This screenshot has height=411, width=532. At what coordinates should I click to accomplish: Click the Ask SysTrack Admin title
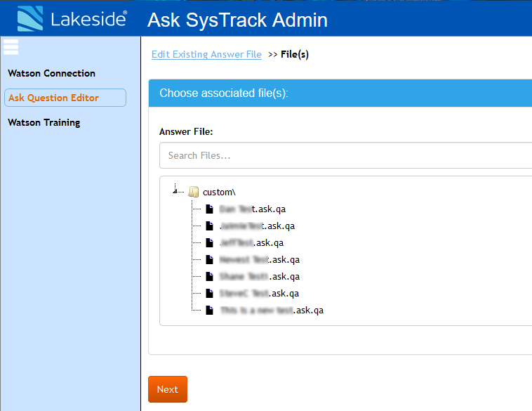[237, 20]
